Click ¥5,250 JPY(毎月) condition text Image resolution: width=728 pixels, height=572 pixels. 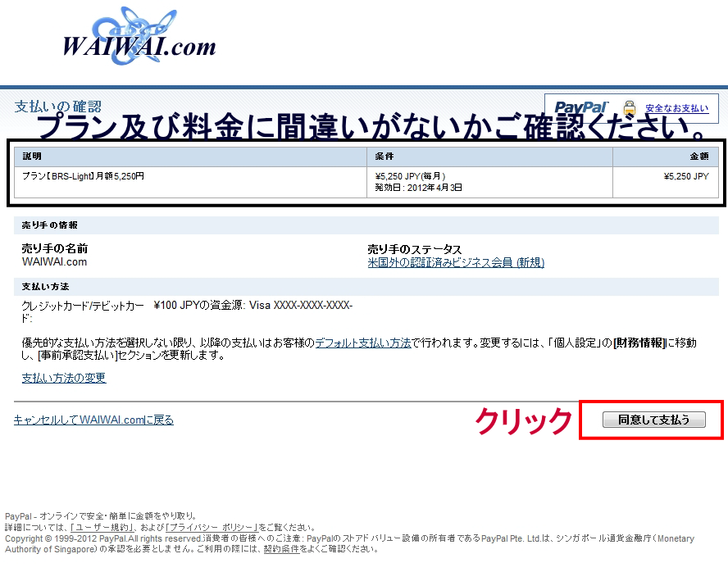(410, 176)
